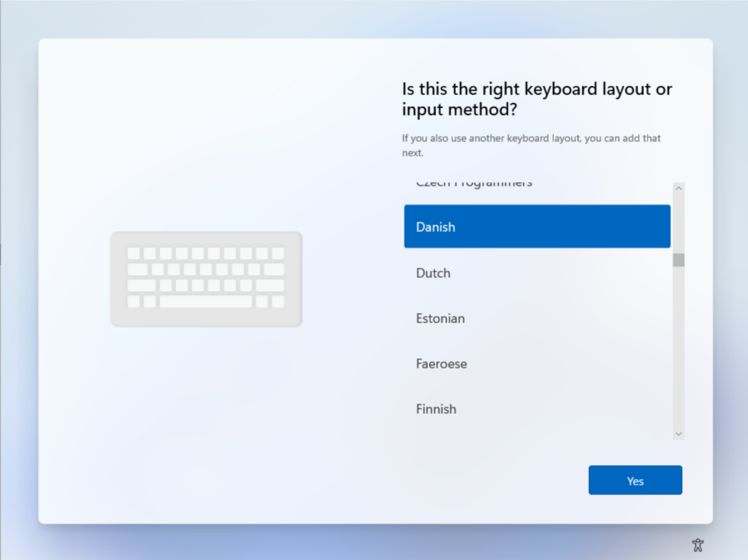Image resolution: width=748 pixels, height=560 pixels.
Task: Open the Accessibility icon in bottom corner
Action: (x=698, y=545)
